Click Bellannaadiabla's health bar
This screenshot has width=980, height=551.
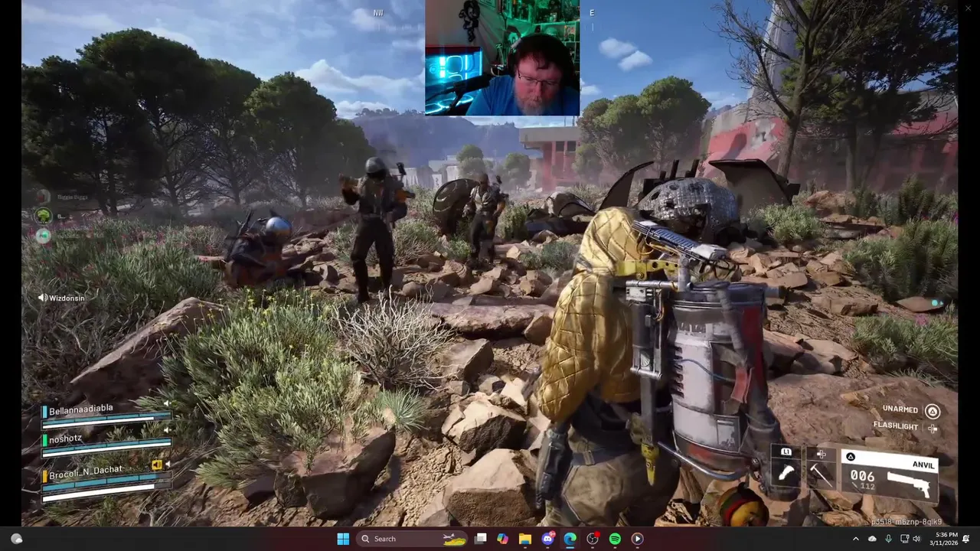106,419
